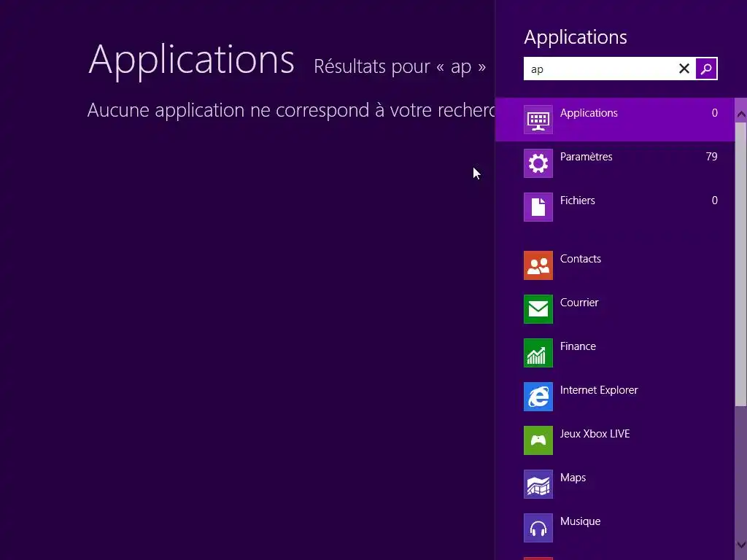
Task: Open the Courrier envelope icon
Action: tap(538, 309)
